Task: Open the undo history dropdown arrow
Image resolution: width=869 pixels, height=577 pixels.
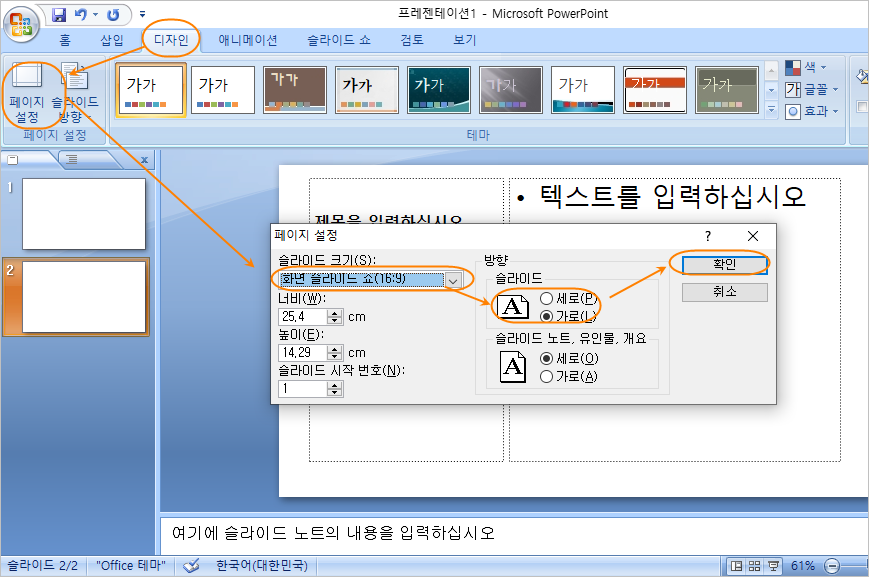Action: click(95, 15)
